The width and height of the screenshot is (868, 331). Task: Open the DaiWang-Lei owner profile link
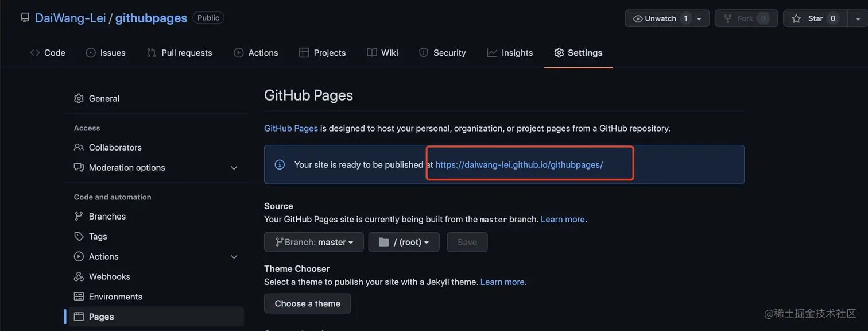tap(70, 18)
